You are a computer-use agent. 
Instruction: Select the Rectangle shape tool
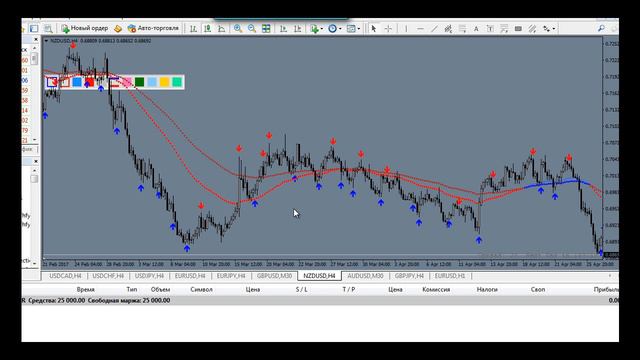[x=518, y=29]
